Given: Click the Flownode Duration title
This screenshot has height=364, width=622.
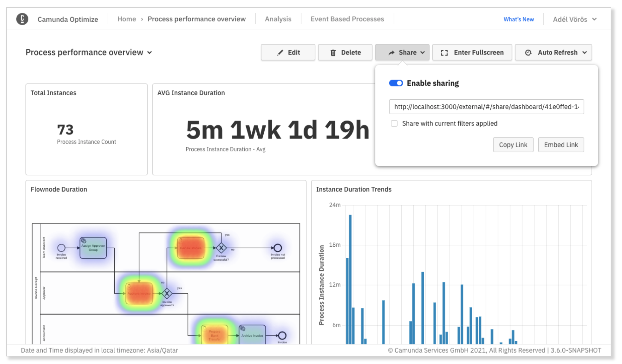Looking at the screenshot, I should (59, 189).
